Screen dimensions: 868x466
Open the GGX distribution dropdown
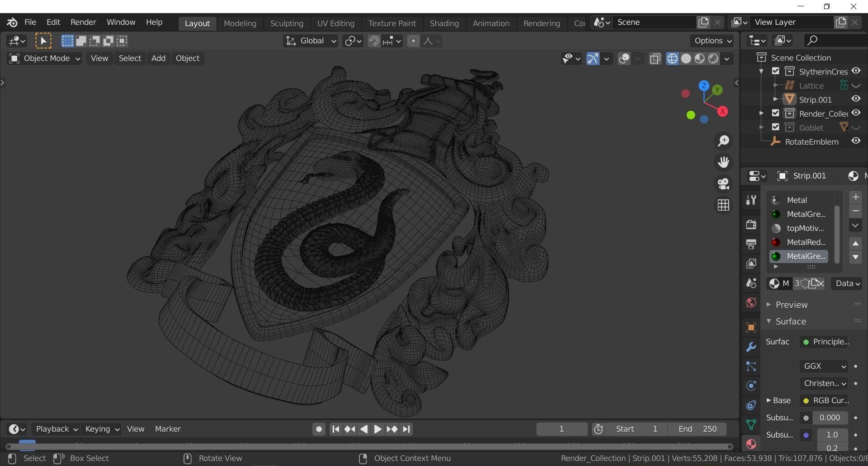[x=823, y=366]
